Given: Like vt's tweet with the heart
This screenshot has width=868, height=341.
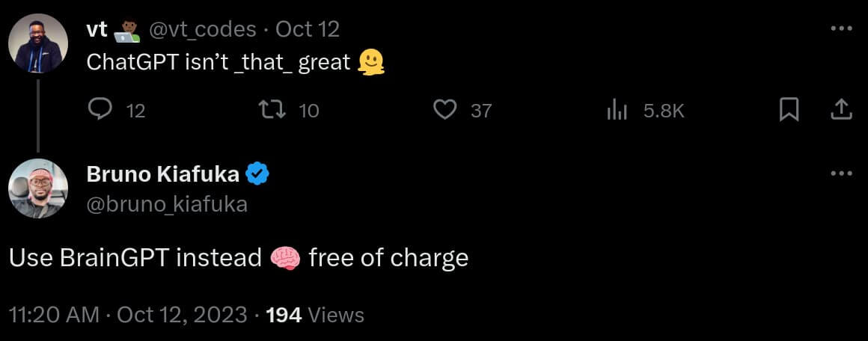Looking at the screenshot, I should (445, 110).
